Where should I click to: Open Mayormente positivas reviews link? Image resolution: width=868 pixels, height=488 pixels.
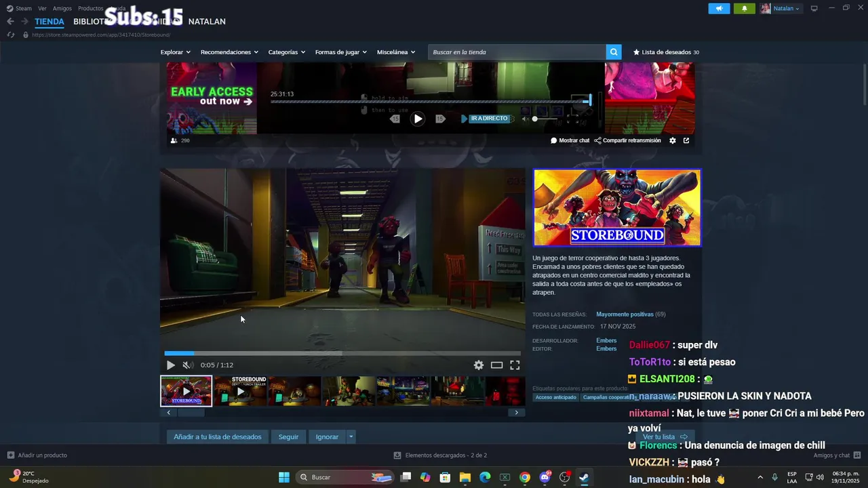coord(625,314)
